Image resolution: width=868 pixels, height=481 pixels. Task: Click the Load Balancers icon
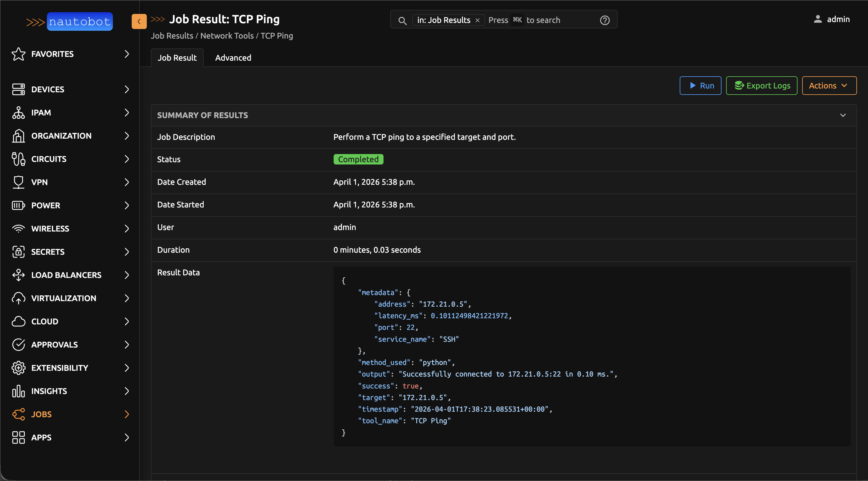point(18,275)
